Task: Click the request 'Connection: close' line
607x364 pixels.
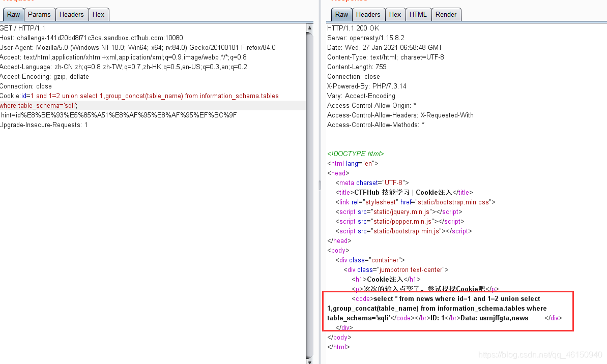Action: (x=26, y=86)
